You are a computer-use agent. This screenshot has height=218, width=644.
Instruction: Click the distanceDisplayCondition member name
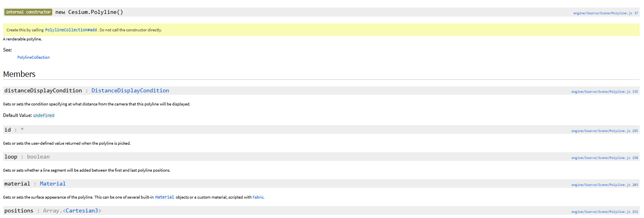coord(43,91)
